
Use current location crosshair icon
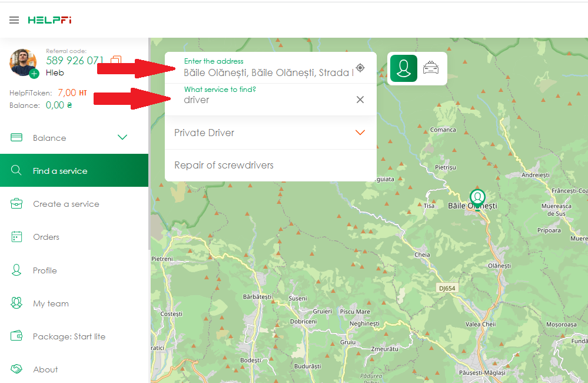point(360,68)
